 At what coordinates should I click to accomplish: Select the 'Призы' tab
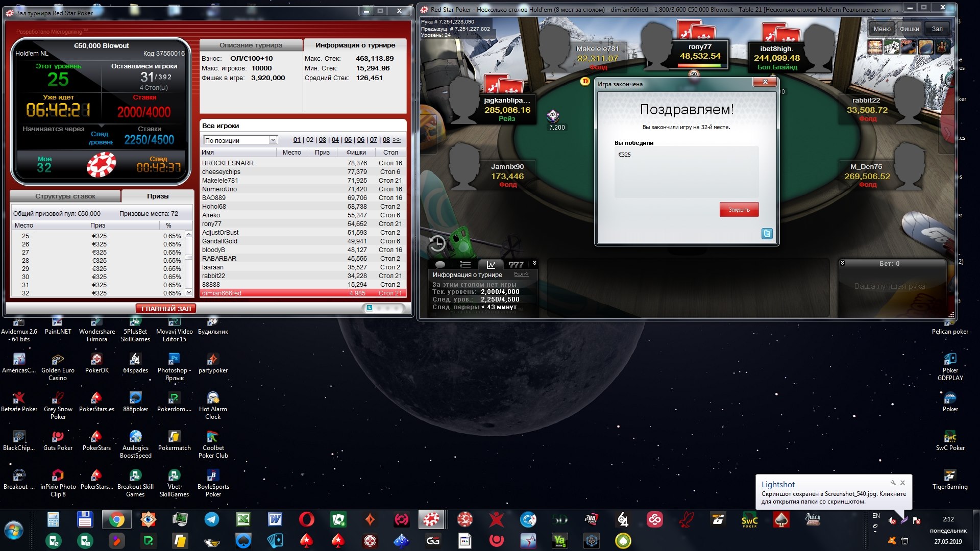pyautogui.click(x=158, y=196)
